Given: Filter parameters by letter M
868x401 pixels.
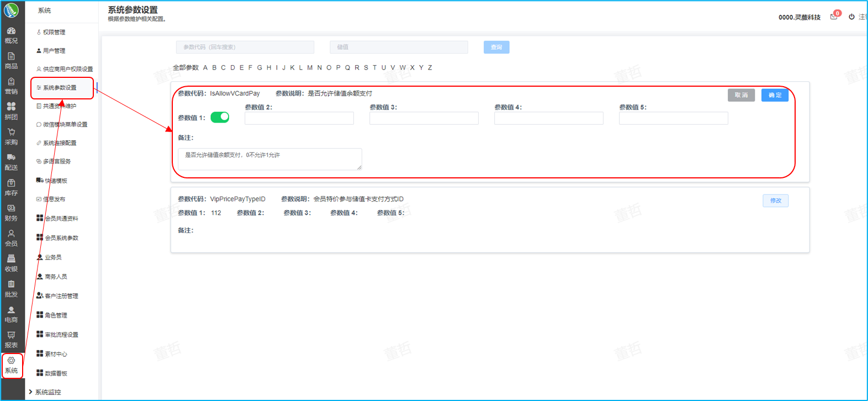Looking at the screenshot, I should [x=310, y=68].
